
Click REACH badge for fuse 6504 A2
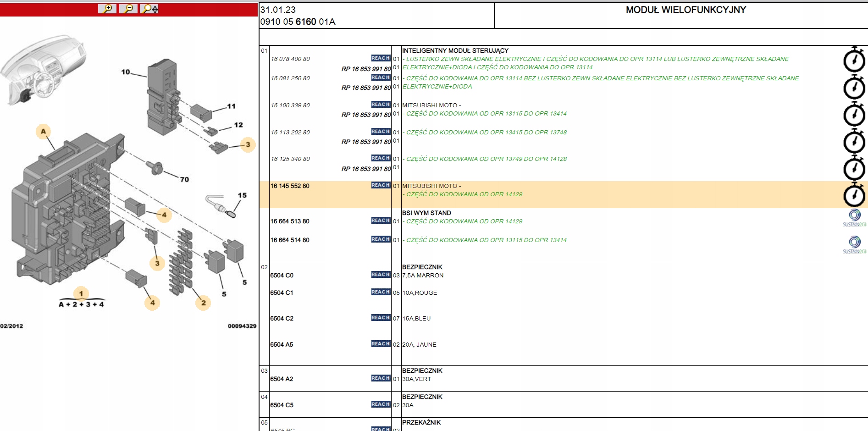tap(381, 378)
